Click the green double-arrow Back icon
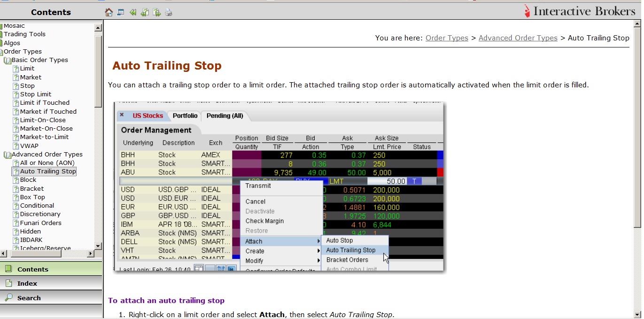The width and height of the screenshot is (644, 319). click(x=133, y=12)
